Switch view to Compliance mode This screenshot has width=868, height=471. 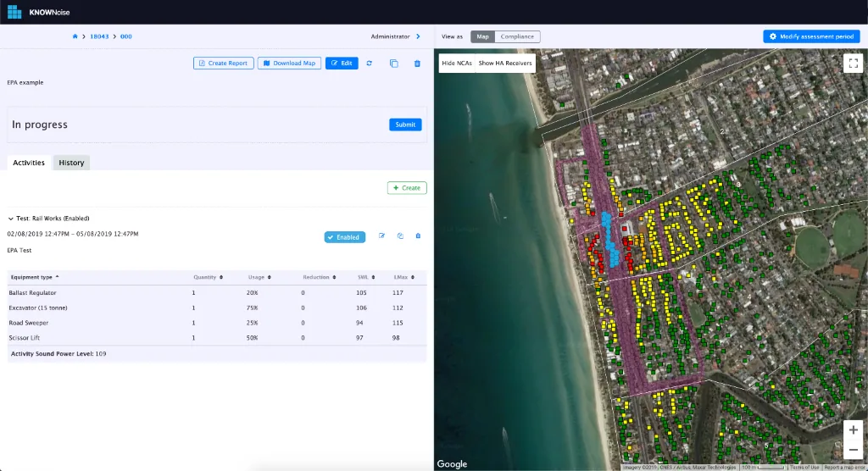coord(517,36)
